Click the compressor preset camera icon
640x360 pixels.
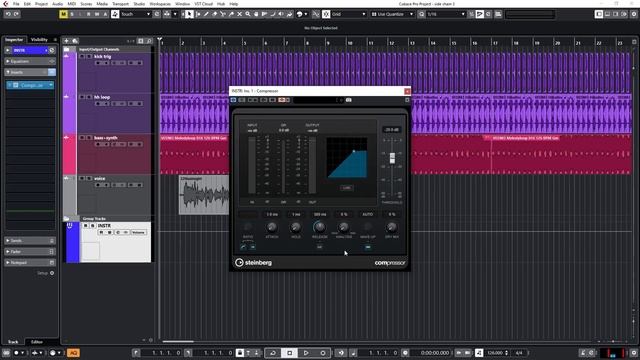[x=349, y=100]
